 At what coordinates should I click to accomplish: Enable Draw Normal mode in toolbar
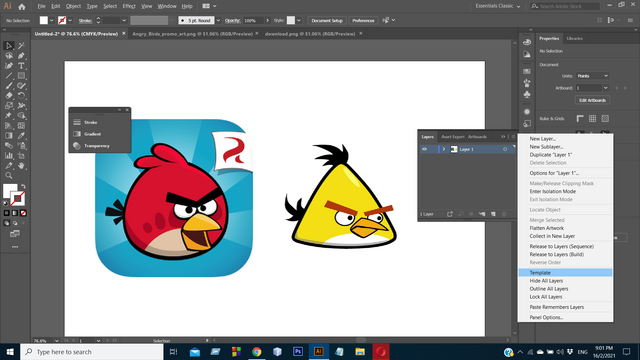(x=7, y=223)
